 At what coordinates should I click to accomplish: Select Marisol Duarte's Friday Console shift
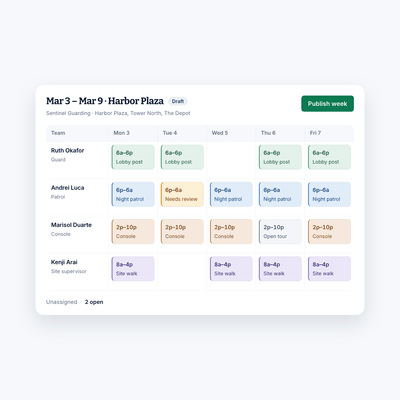pos(329,231)
